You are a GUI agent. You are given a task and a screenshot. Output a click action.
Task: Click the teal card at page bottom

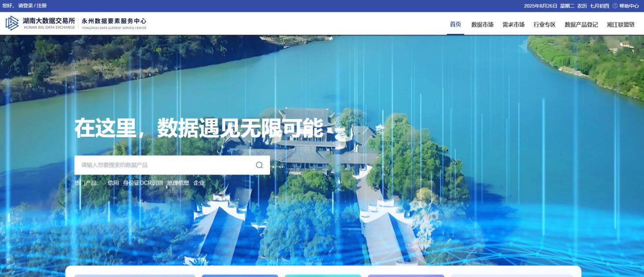coord(323,275)
